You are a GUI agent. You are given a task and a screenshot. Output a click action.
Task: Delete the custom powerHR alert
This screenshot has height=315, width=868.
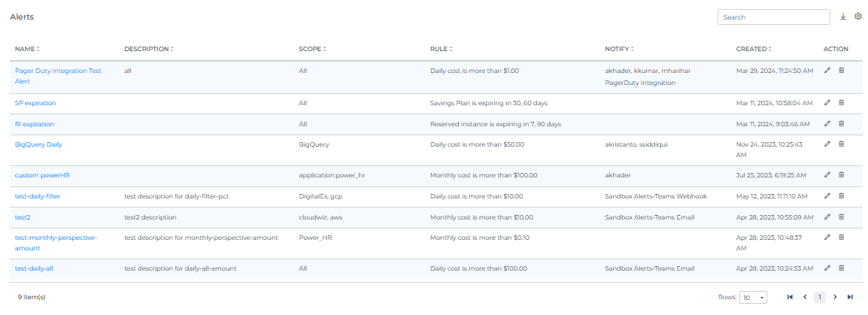(842, 175)
